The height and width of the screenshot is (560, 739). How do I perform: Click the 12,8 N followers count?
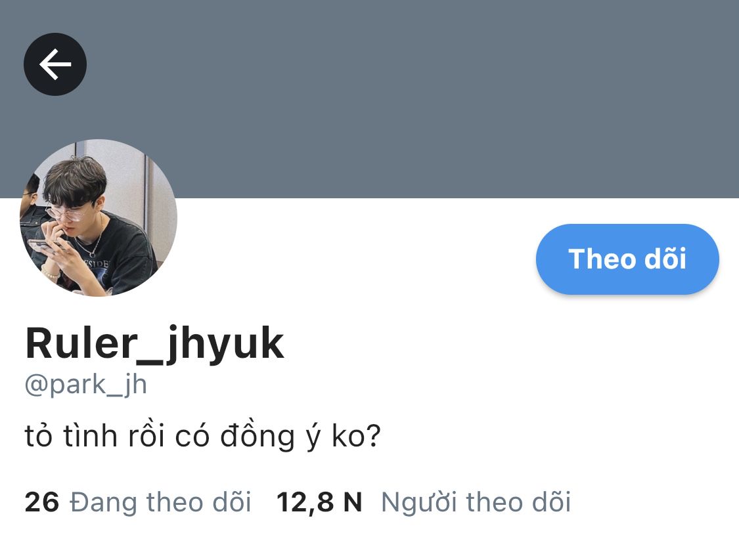point(319,502)
